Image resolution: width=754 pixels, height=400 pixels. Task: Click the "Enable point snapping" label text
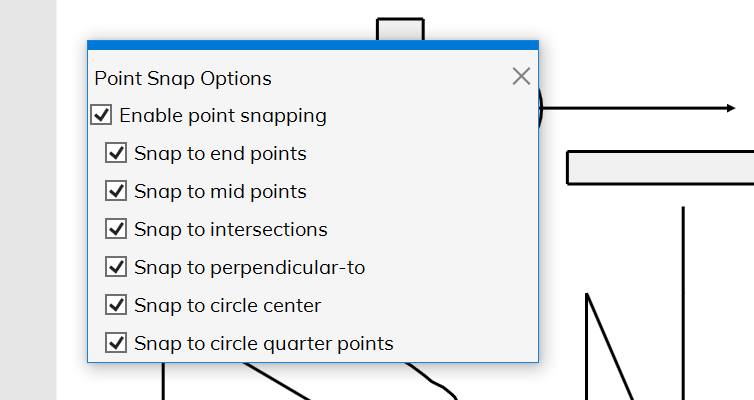223,116
